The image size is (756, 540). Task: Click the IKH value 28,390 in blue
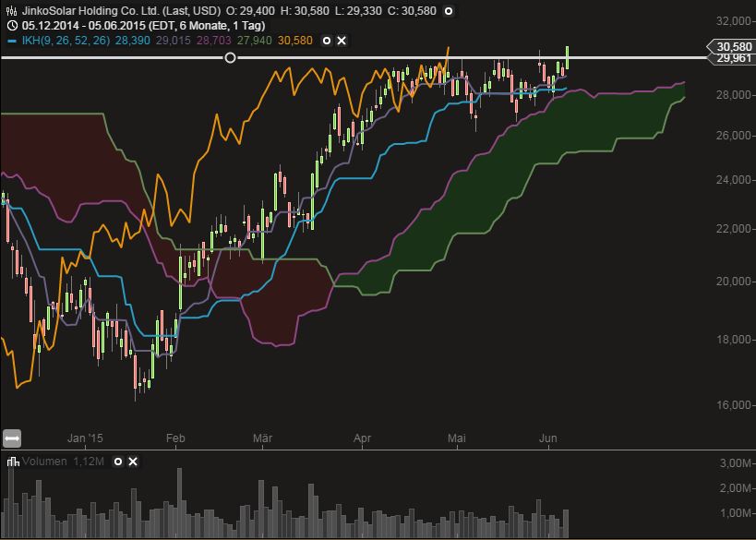pyautogui.click(x=133, y=41)
